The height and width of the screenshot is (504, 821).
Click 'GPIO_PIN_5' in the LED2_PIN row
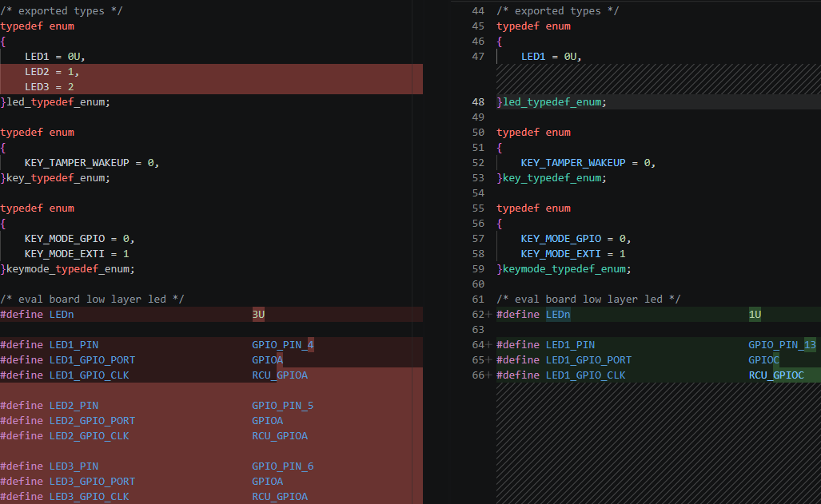pyautogui.click(x=283, y=406)
